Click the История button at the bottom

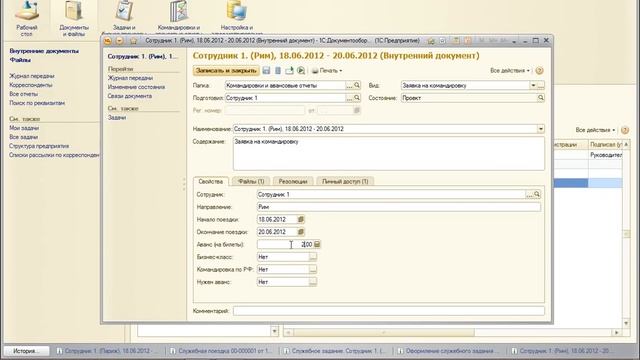[26, 351]
